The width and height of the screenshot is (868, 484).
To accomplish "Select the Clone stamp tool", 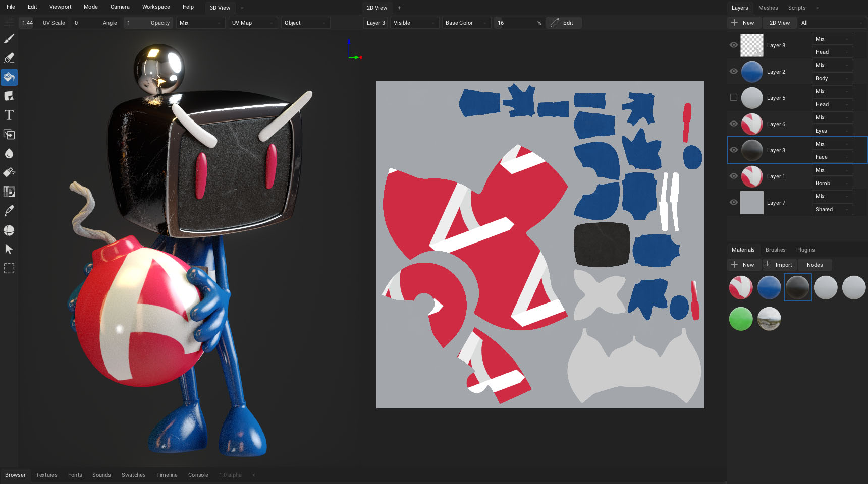I will [x=9, y=135].
